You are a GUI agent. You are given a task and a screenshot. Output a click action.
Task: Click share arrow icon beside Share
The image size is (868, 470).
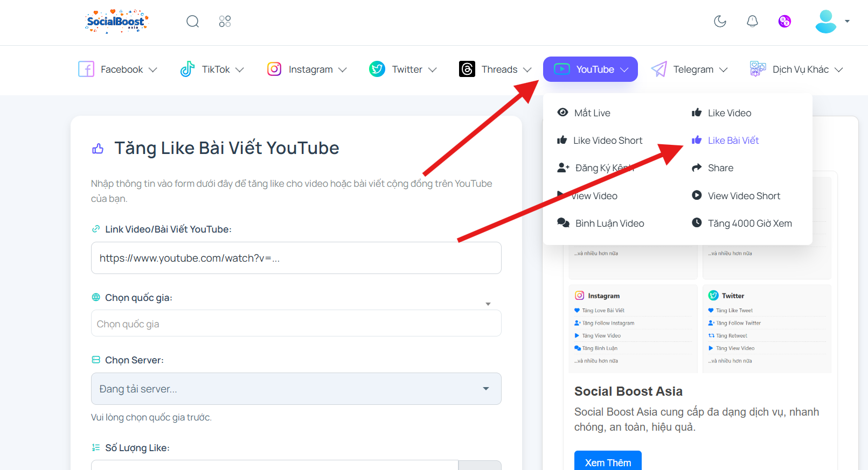[697, 167]
